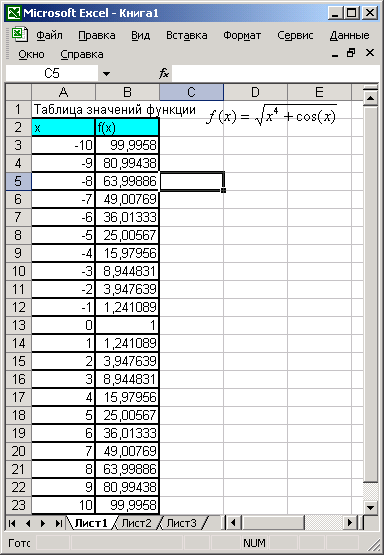Select cell B19 showing 36,01333
The height and width of the screenshot is (555, 384).
(x=127, y=433)
